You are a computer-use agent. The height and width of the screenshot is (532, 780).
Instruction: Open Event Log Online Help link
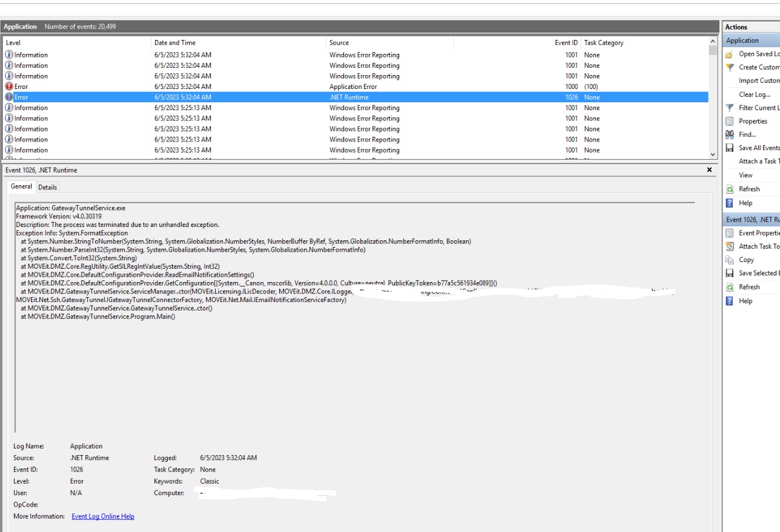click(103, 516)
